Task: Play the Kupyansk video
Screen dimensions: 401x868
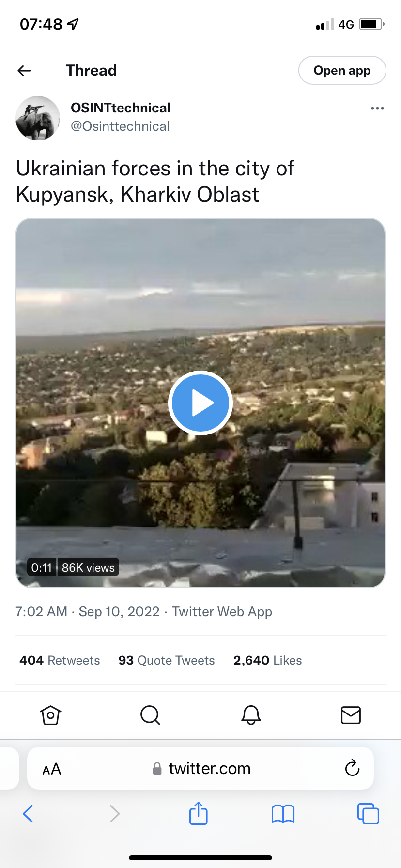Action: click(x=200, y=403)
